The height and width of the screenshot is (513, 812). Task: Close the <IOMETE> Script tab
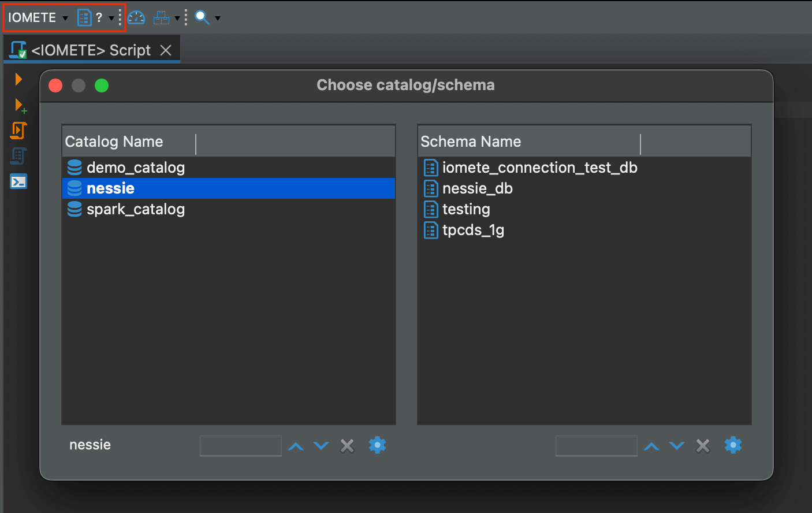[x=166, y=50]
